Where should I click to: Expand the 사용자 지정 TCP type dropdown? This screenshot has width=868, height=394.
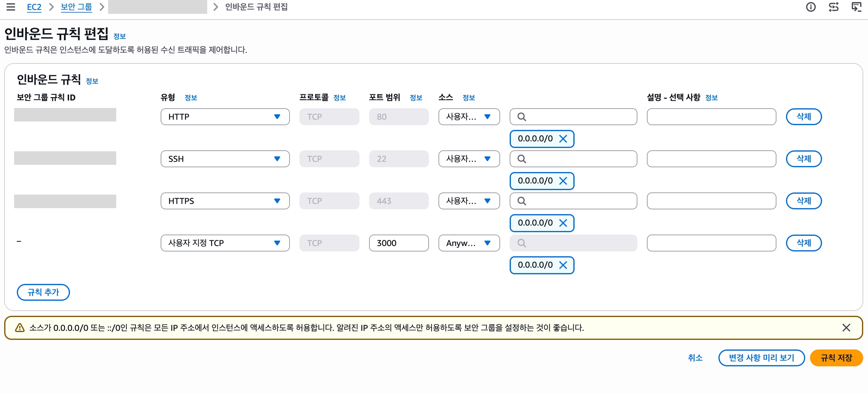pos(225,243)
